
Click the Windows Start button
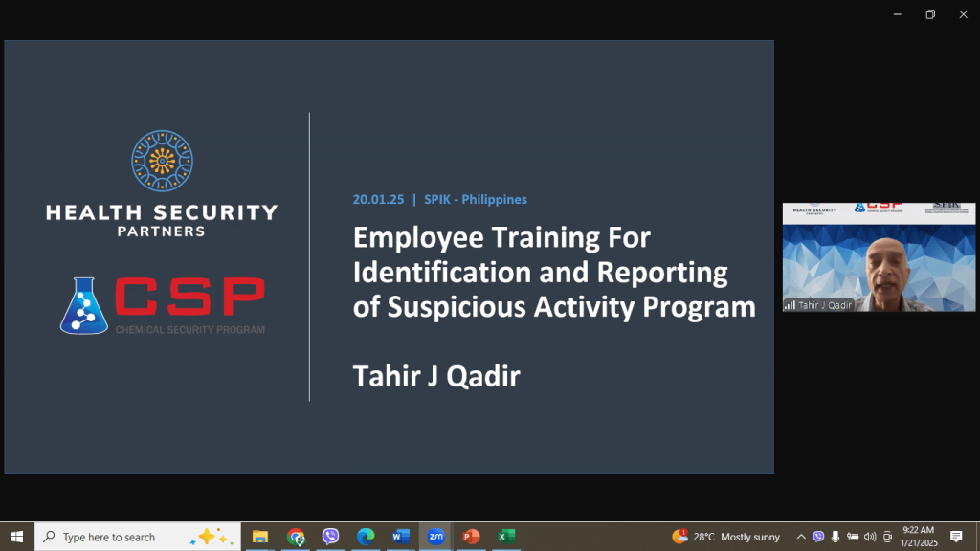click(16, 537)
